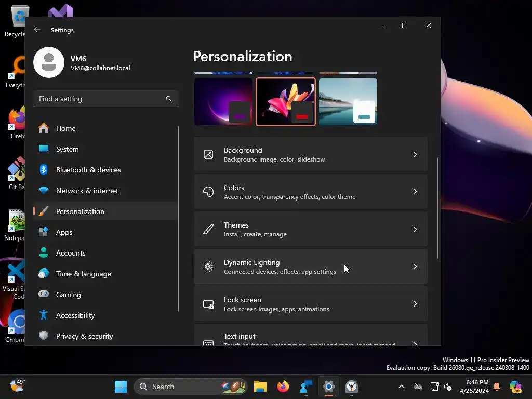Image resolution: width=532 pixels, height=399 pixels.
Task: Click the Themes brush icon
Action: (208, 229)
